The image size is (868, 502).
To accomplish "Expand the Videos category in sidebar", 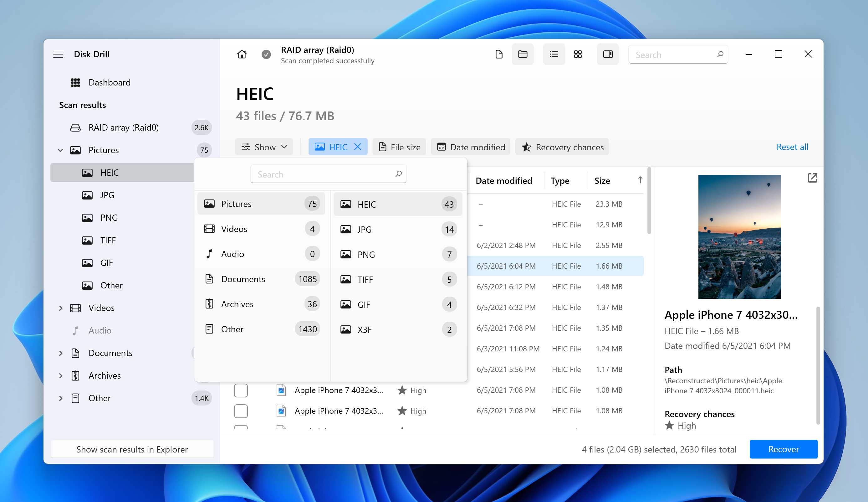I will 60,308.
